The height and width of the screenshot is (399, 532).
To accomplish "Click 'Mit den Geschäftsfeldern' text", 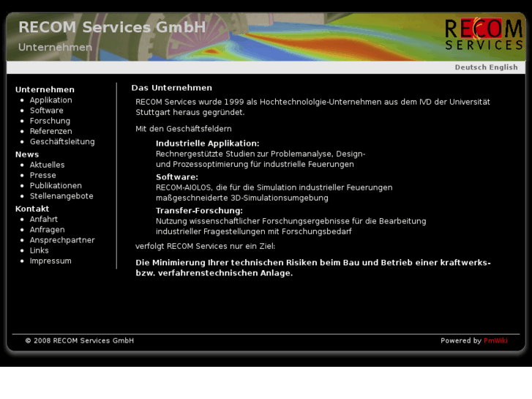I will click(x=184, y=129).
